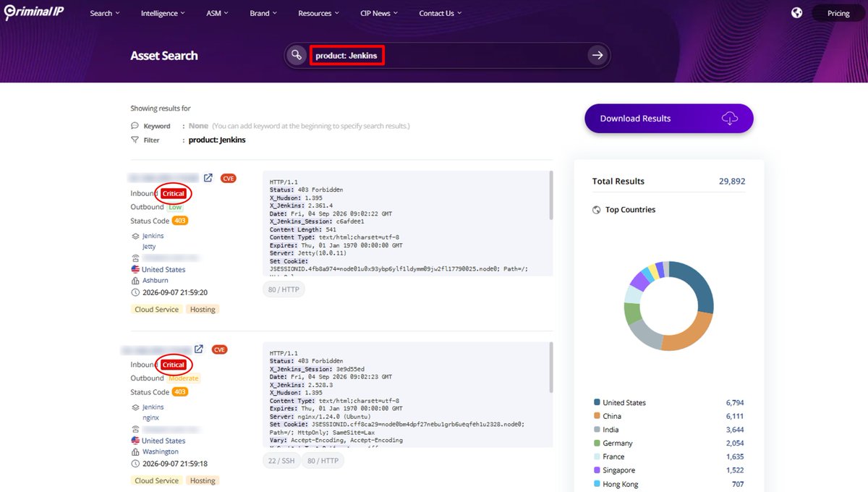Open the Resources dropdown
Viewport: 868px width, 492px height.
pyautogui.click(x=319, y=13)
